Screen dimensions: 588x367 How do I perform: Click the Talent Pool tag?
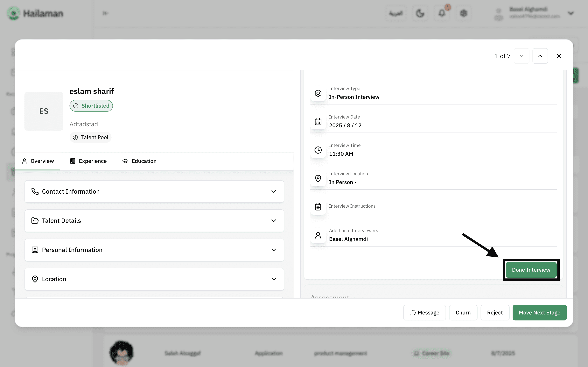coord(90,137)
